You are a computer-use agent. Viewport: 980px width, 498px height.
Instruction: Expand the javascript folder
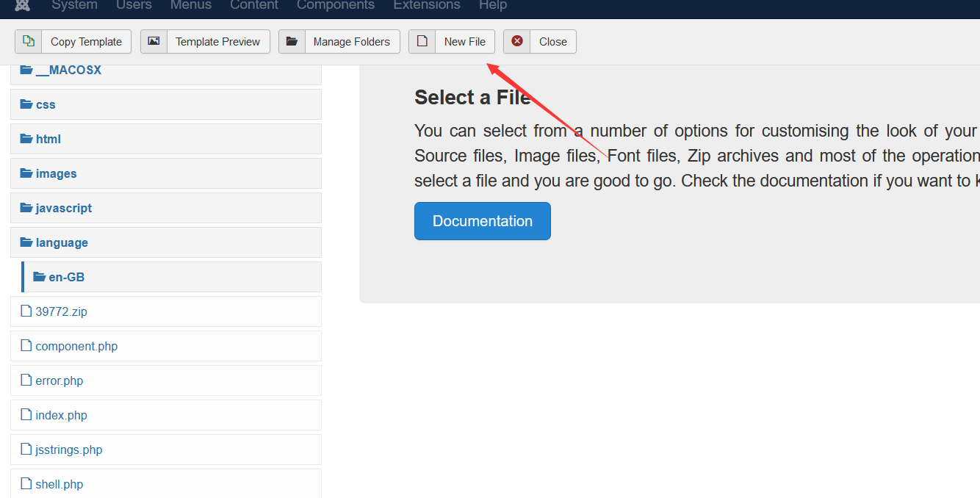tap(64, 208)
